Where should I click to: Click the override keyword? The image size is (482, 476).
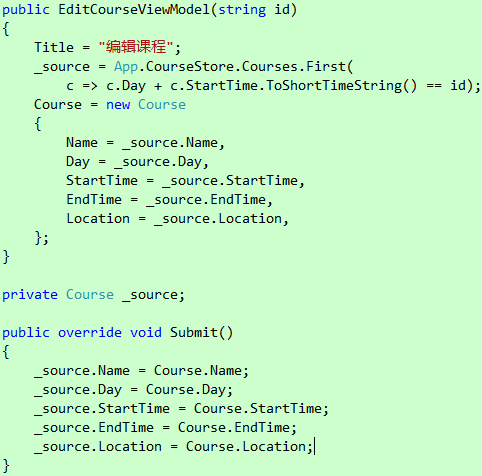(90, 333)
